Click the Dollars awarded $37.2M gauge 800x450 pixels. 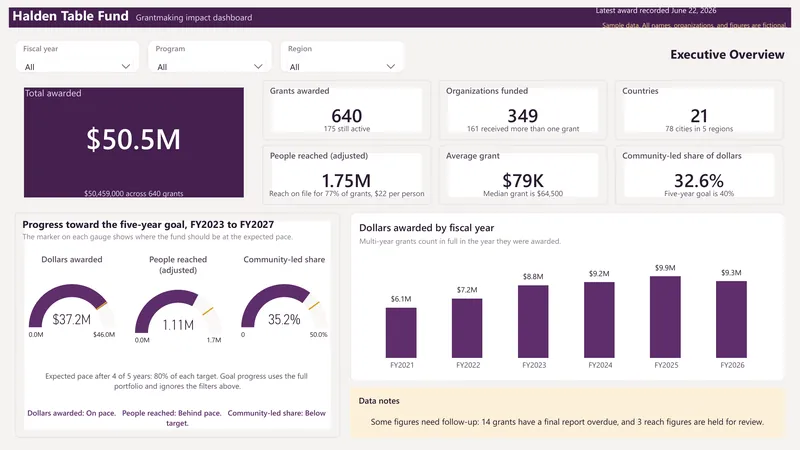click(71, 306)
